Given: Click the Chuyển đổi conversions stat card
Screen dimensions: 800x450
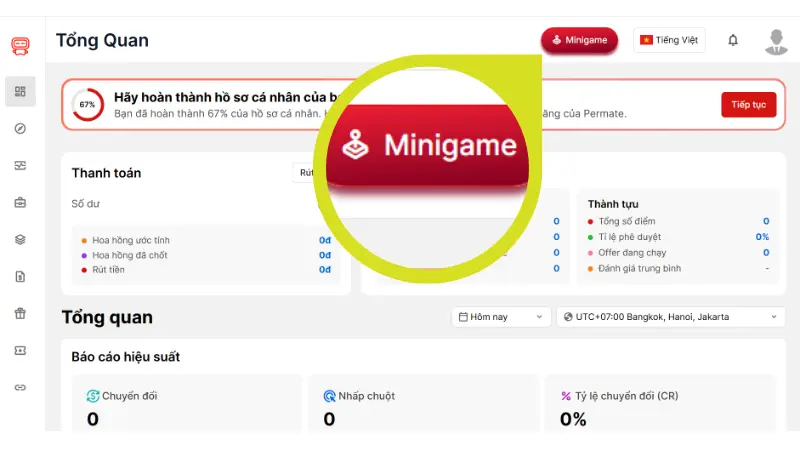Looking at the screenshot, I should (x=187, y=405).
